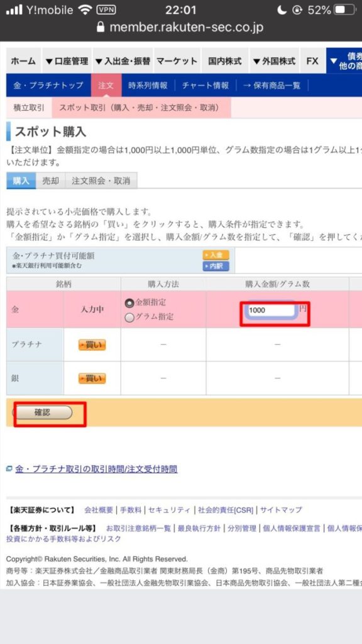Tap the 銀 買い buy button
The width and height of the screenshot is (362, 644).
pyautogui.click(x=92, y=378)
